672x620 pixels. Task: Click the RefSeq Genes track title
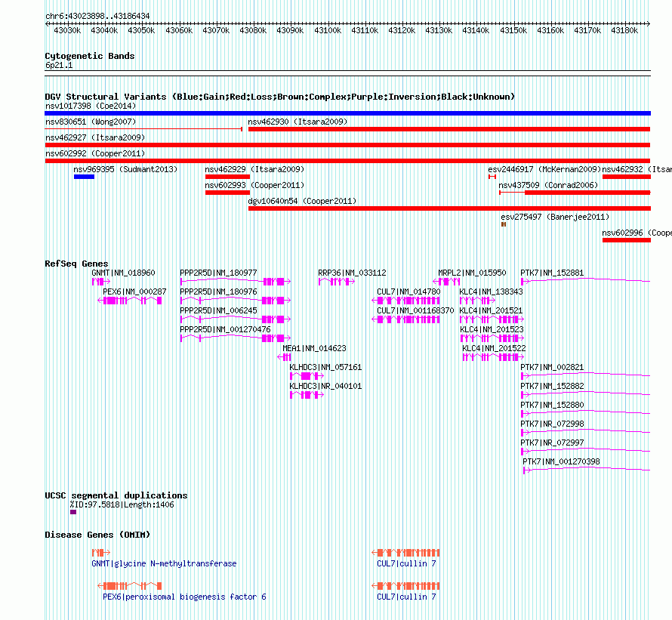(77, 264)
